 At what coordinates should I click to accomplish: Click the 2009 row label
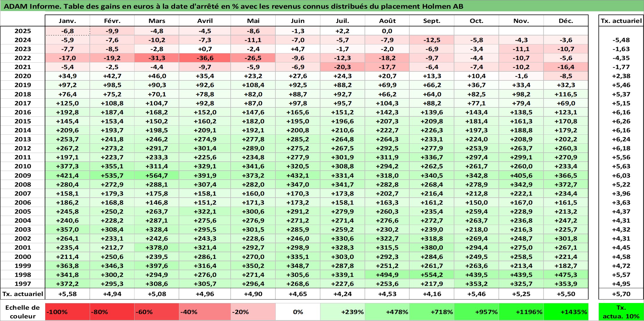23,175
